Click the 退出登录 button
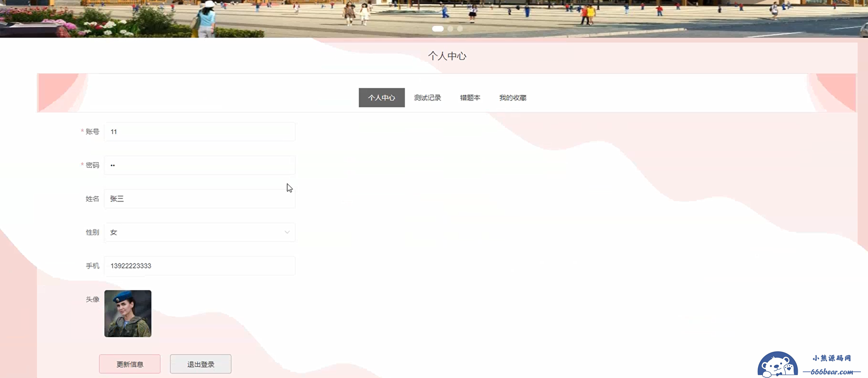This screenshot has height=378, width=868. pos(200,364)
